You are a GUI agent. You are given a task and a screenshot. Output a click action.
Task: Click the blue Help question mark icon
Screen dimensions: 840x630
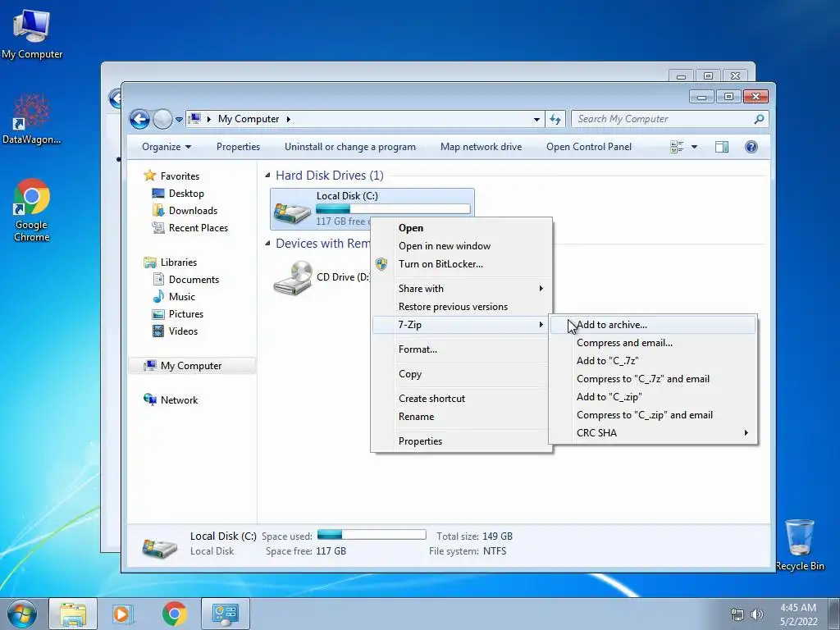coord(751,147)
